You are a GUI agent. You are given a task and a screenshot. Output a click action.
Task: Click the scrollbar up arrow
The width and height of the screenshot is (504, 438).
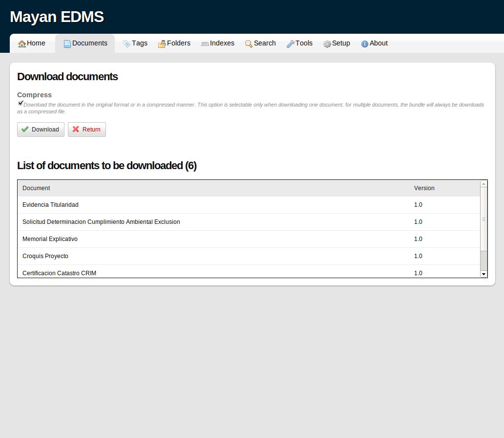pos(483,183)
